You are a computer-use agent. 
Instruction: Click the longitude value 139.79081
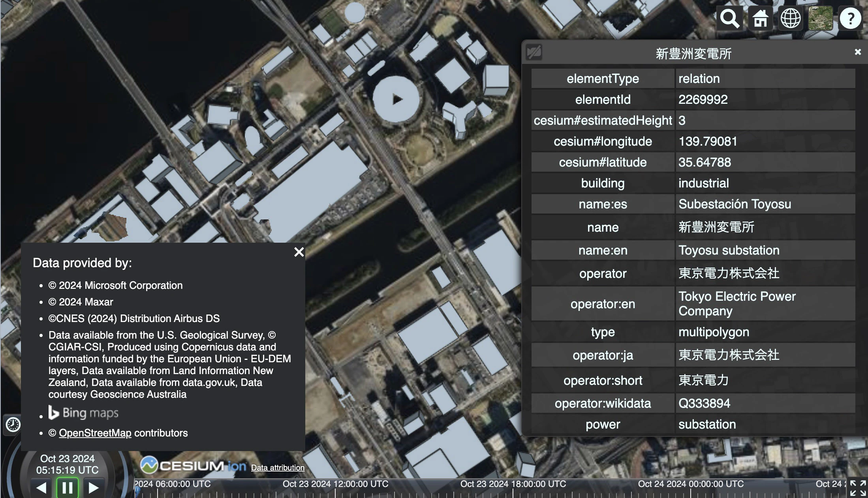pos(708,141)
